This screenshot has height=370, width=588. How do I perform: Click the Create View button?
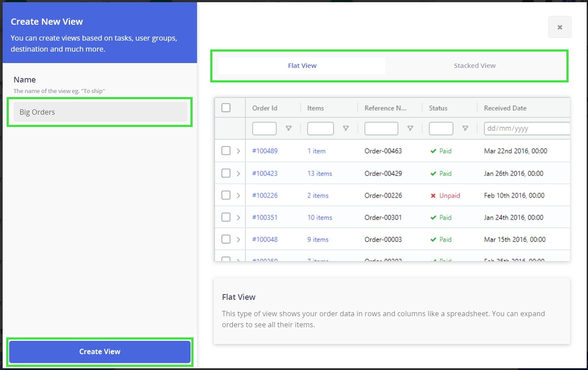pyautogui.click(x=100, y=351)
